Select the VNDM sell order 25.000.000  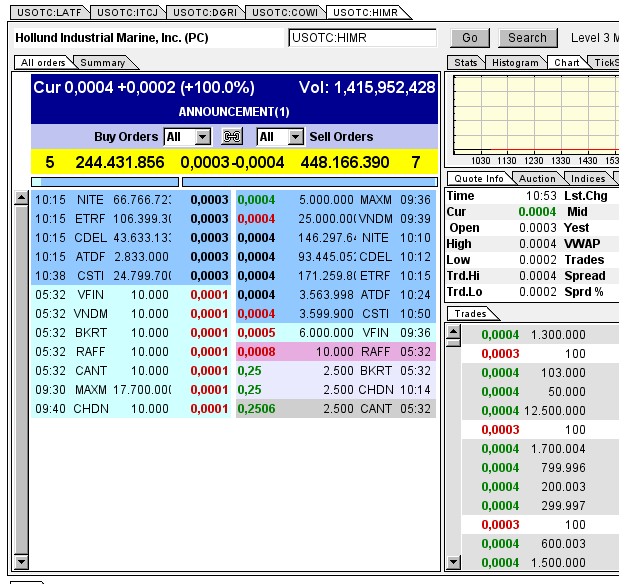click(x=336, y=219)
